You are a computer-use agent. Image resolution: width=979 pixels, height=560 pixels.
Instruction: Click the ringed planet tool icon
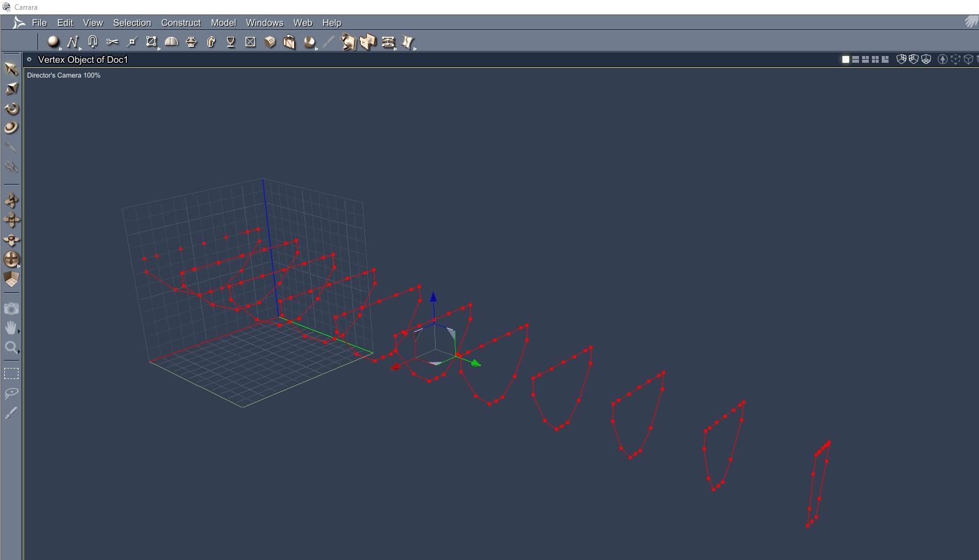click(x=11, y=127)
